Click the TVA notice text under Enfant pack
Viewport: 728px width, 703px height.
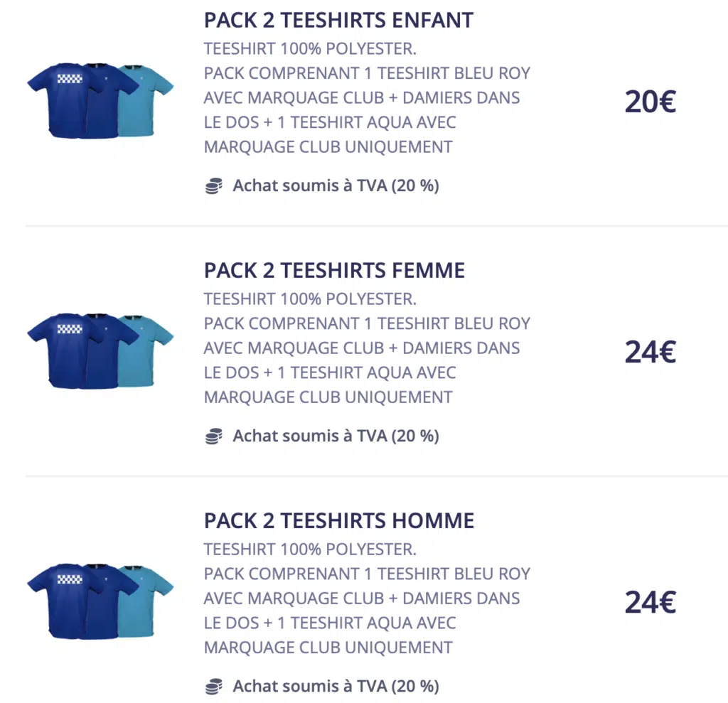336,186
